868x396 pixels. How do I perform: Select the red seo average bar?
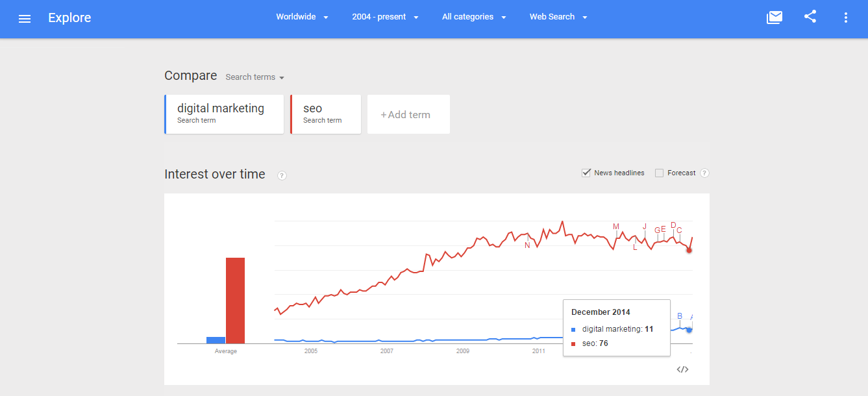[235, 301]
